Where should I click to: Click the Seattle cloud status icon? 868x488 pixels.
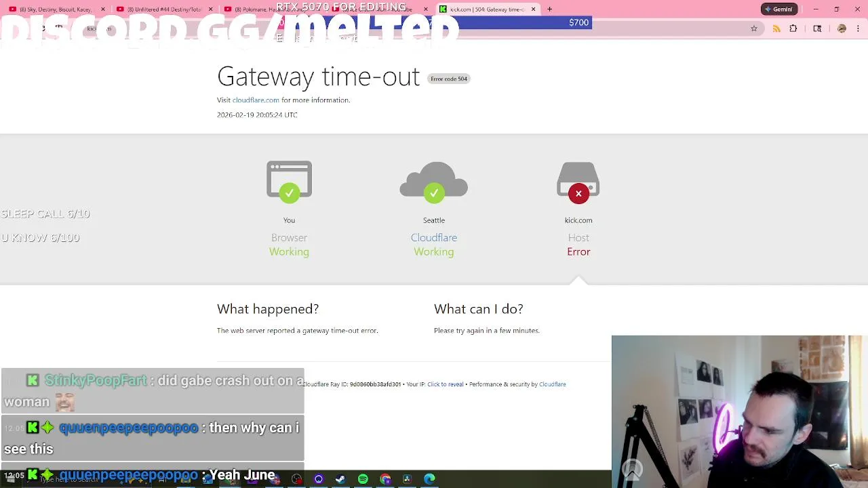(434, 182)
